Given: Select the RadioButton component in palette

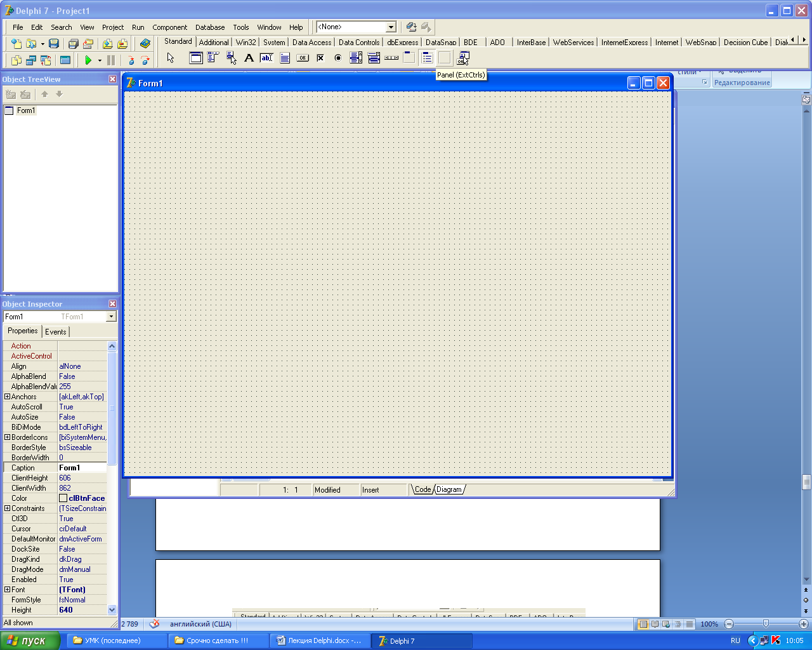Looking at the screenshot, I should click(x=338, y=58).
